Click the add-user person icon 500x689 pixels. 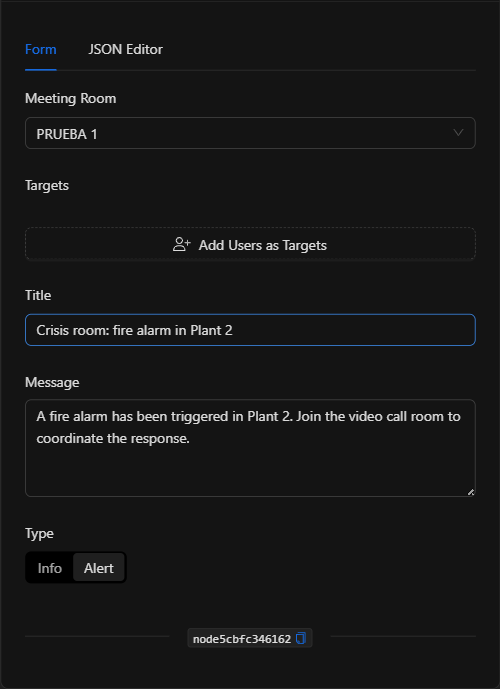(x=181, y=244)
